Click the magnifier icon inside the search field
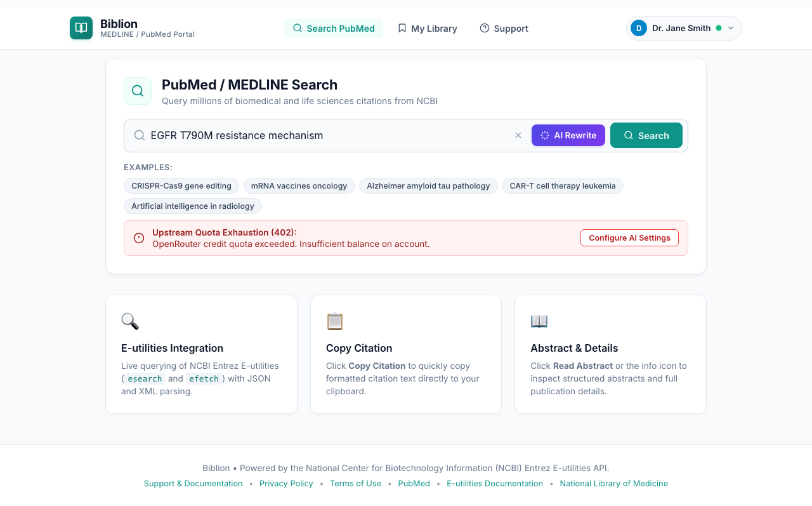The width and height of the screenshot is (812, 506). (x=140, y=135)
